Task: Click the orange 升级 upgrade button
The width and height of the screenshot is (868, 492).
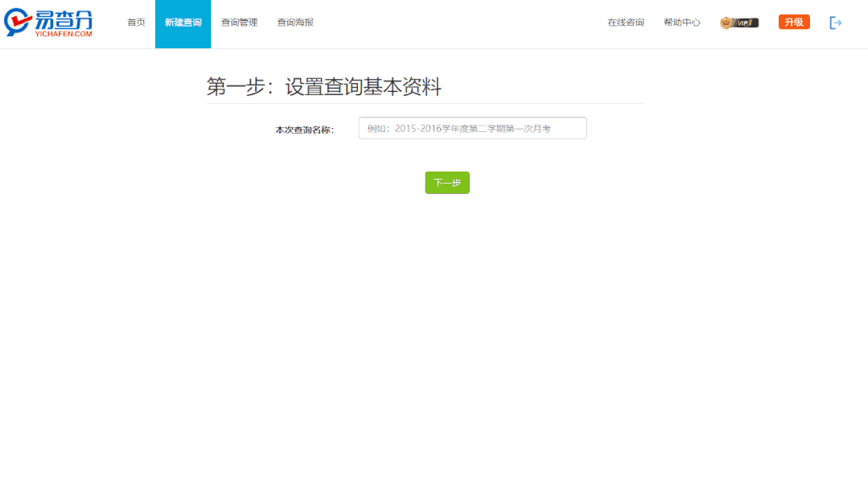Action: (794, 23)
